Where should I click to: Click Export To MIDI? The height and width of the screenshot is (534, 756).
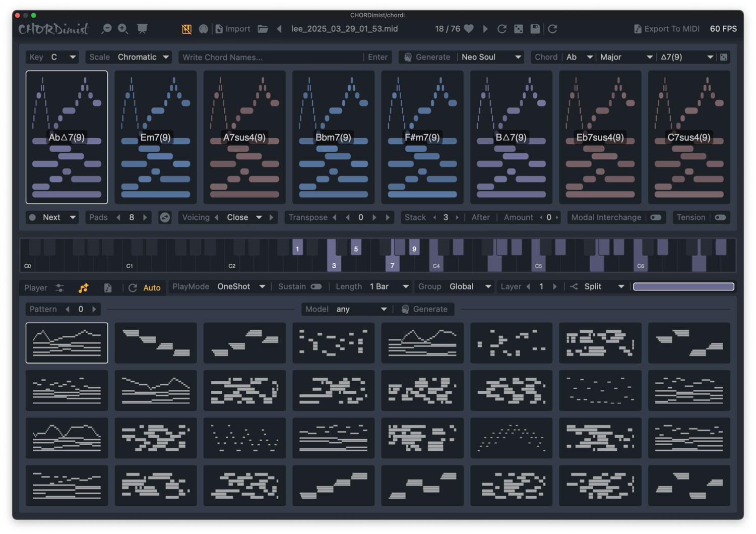[x=666, y=29]
